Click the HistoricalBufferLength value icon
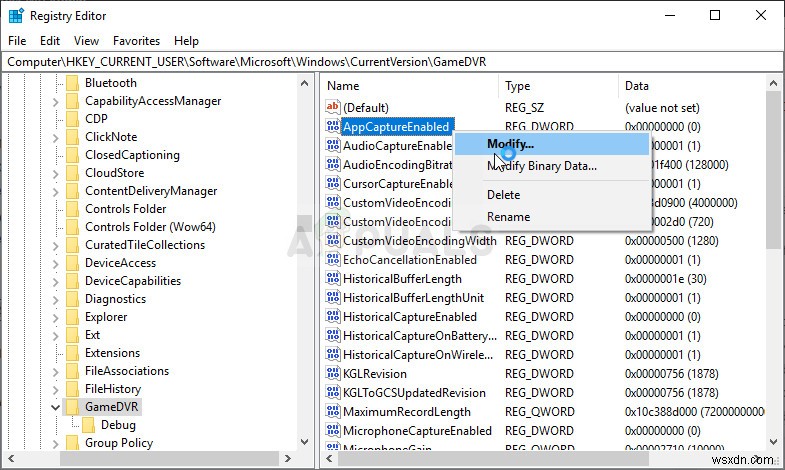 (x=332, y=278)
